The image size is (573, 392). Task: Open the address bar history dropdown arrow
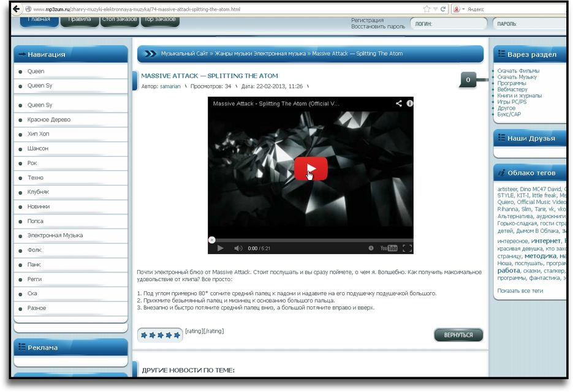tap(435, 9)
